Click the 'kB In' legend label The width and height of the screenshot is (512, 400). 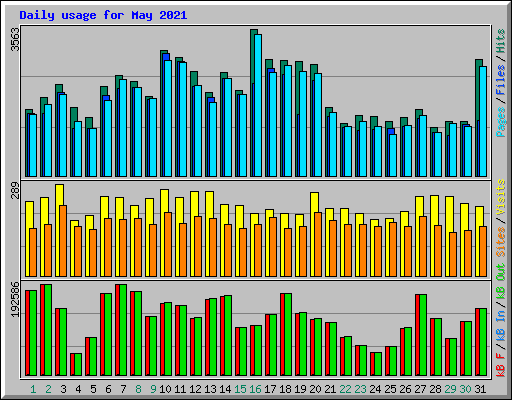(501, 325)
